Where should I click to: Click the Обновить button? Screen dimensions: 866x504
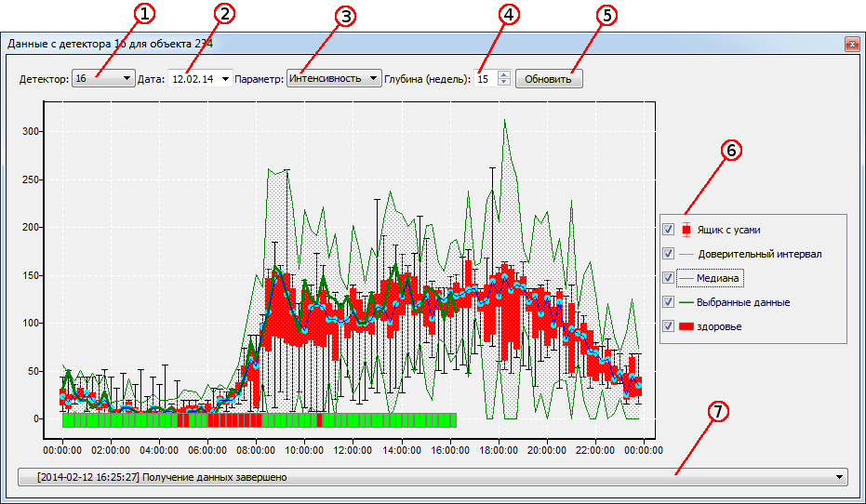549,79
